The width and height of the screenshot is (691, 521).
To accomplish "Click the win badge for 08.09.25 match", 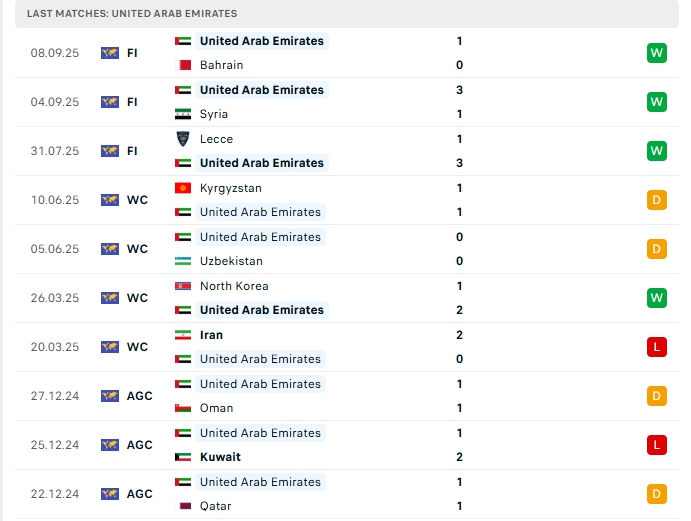I will (656, 53).
